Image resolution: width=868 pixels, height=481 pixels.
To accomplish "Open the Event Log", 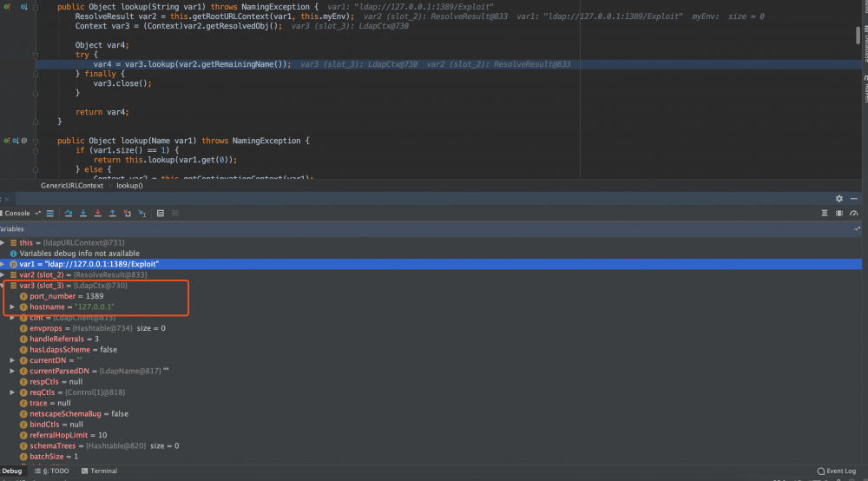I will (837, 471).
